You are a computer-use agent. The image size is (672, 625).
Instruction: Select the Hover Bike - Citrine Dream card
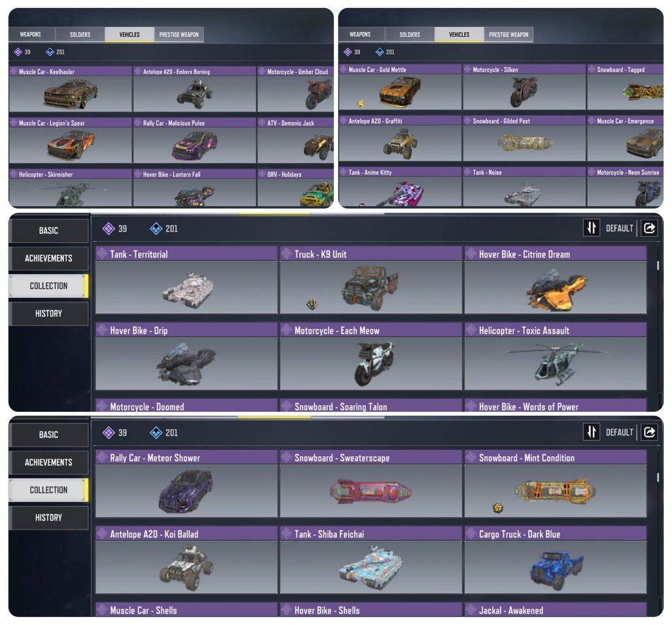click(556, 280)
